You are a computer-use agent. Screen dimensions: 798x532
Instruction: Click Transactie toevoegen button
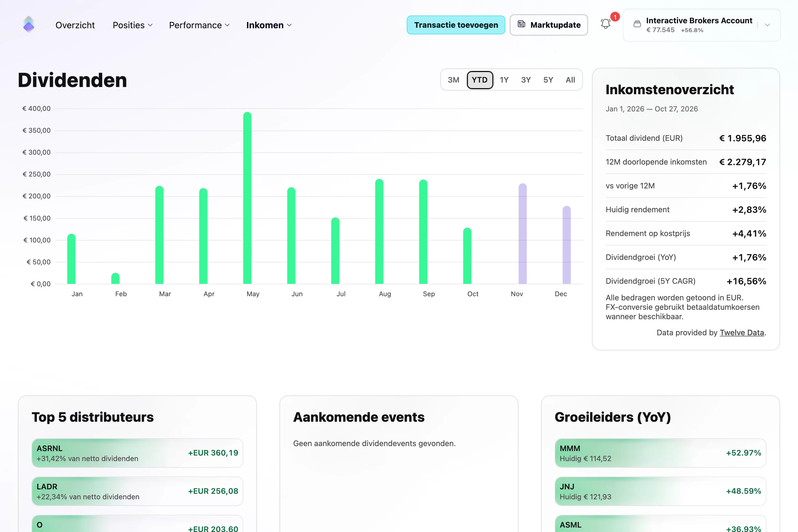pos(456,25)
